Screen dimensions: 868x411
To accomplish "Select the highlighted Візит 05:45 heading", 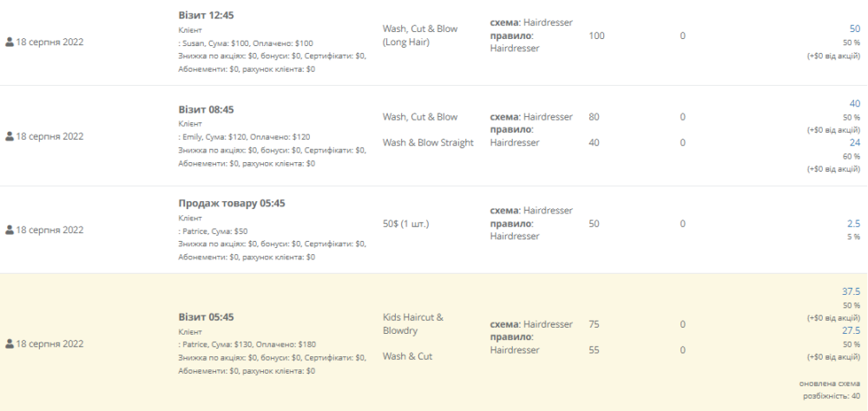I will pos(206,317).
